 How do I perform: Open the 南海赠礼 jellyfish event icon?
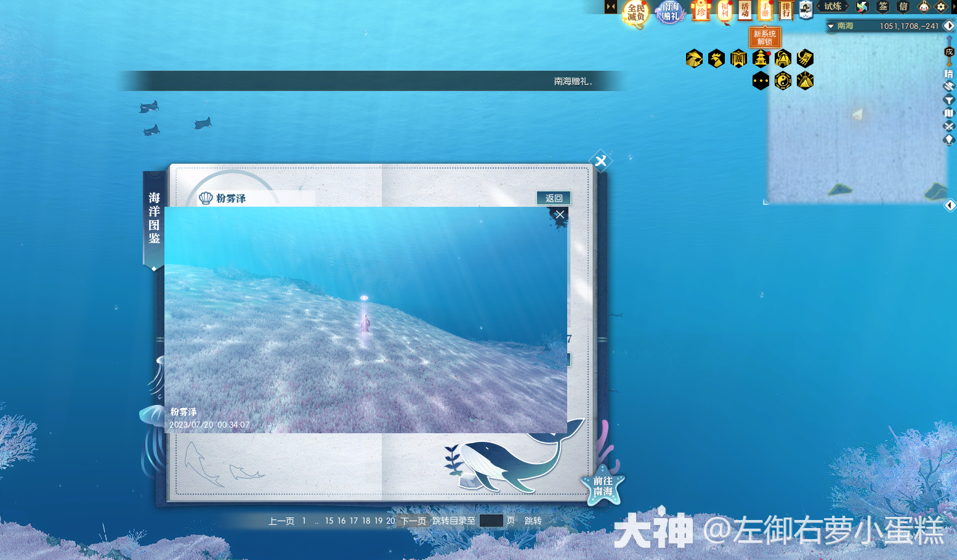671,12
